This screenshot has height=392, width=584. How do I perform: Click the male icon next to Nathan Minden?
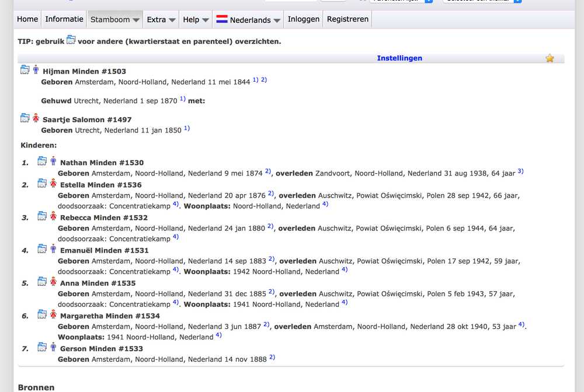53,161
